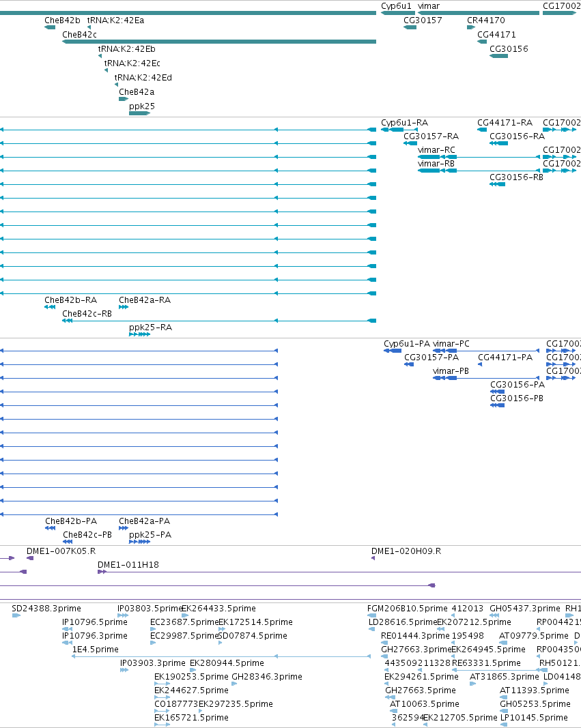Select the EK165721.5prime EST
This screenshot has width=581, height=728.
click(162, 725)
